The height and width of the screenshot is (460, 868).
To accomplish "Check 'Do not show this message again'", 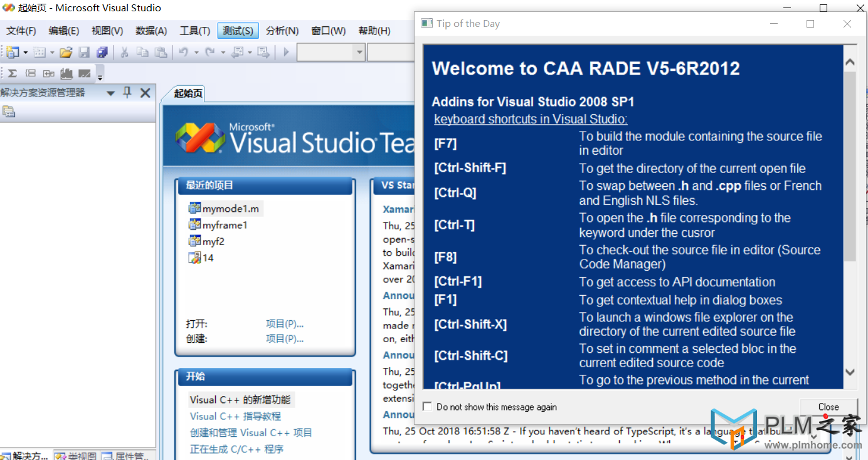I will 427,407.
